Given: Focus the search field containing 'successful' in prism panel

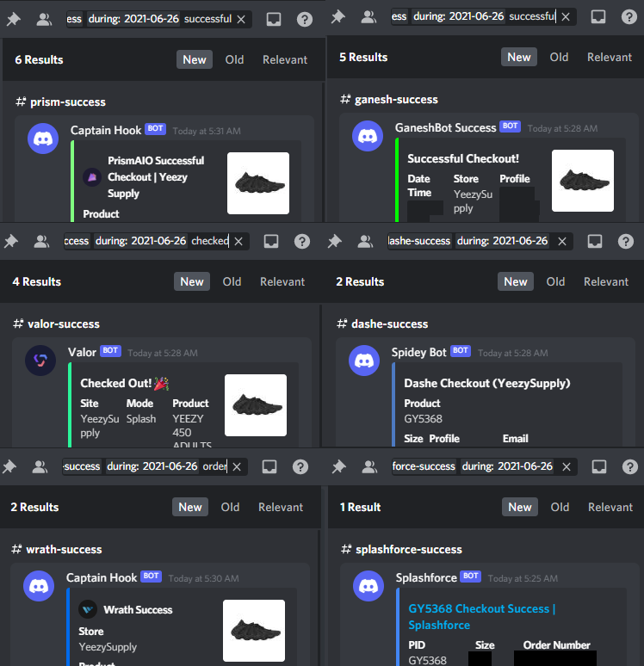Looking at the screenshot, I should point(159,19).
